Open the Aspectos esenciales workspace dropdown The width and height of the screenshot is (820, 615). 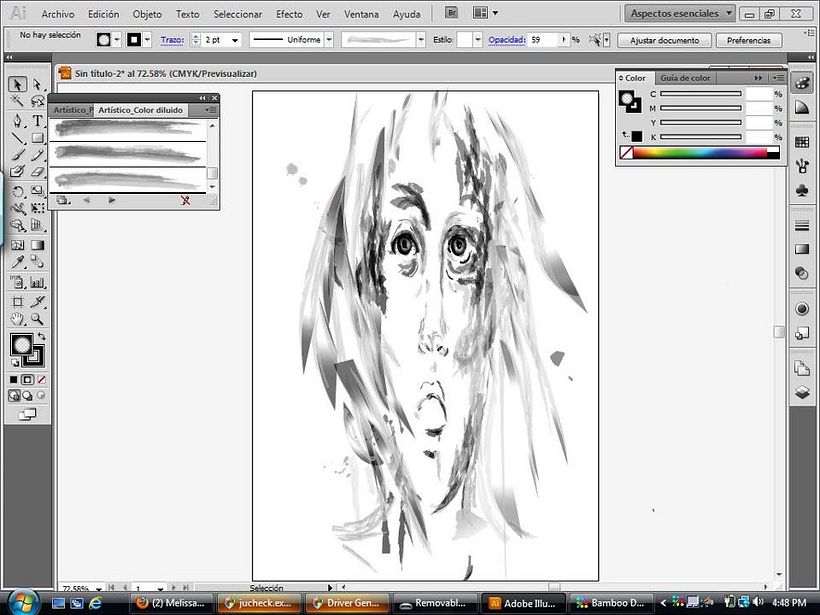680,13
